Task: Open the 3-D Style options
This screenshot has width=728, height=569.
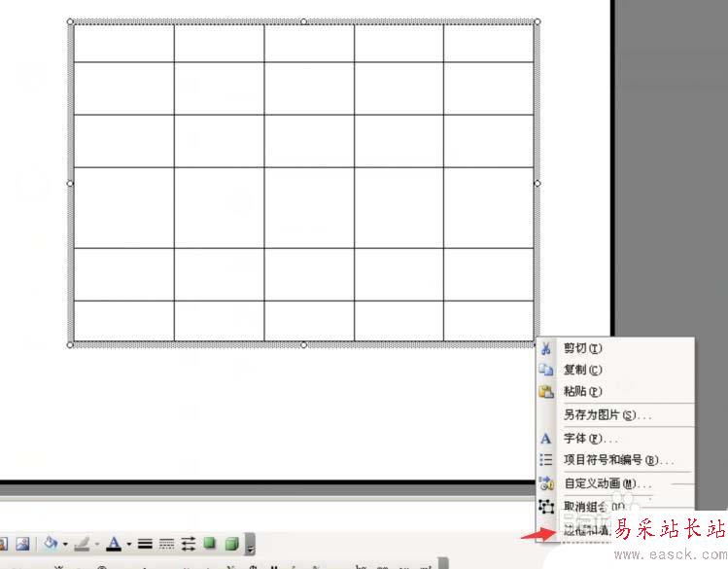Action: (x=231, y=543)
